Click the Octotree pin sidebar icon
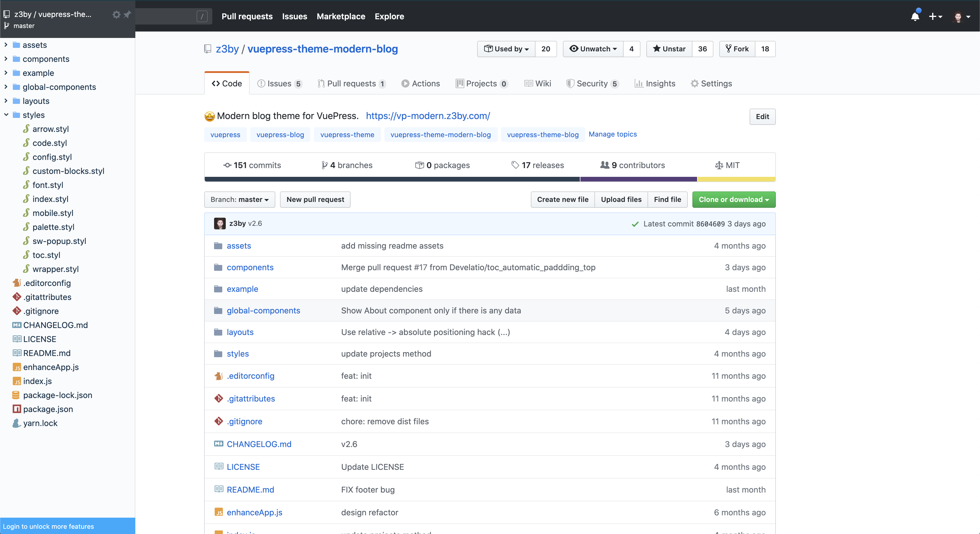Screen dimensions: 980x534 (x=127, y=15)
